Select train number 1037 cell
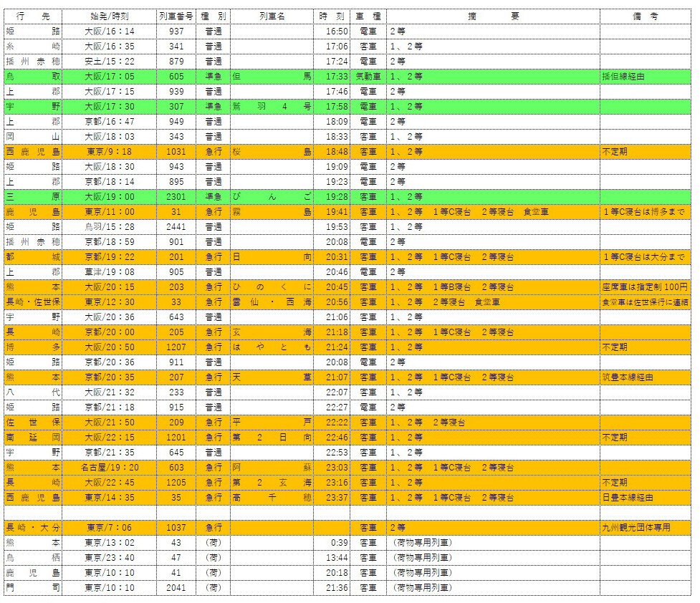This screenshot has width=700, height=603. point(176,528)
